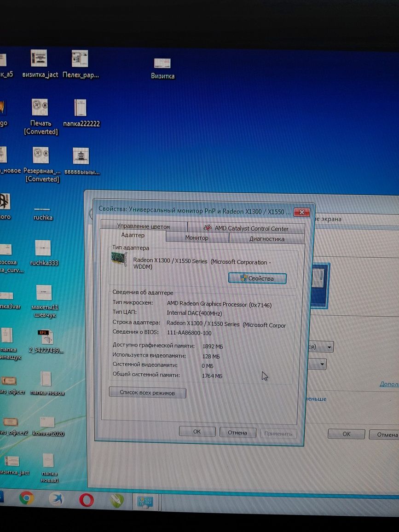399x532 pixels.
Task: Click the monitor preview thumbnail in background window
Action: [320, 286]
